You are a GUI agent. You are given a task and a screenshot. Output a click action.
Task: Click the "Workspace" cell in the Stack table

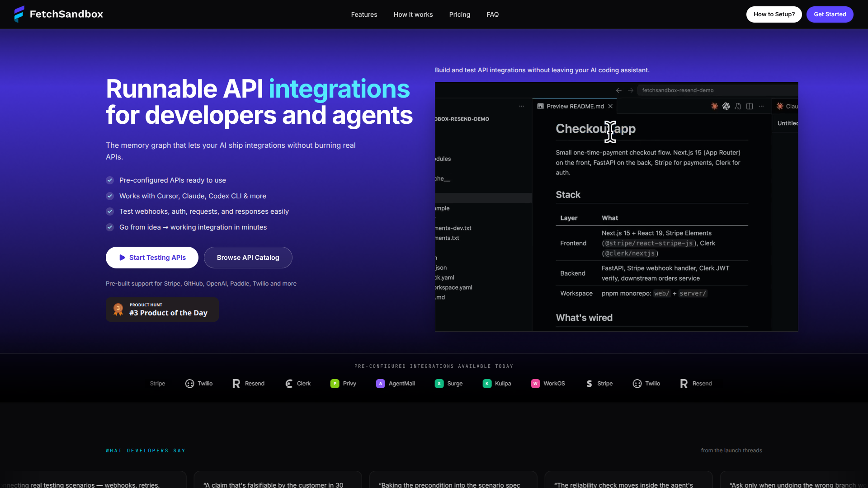576,293
